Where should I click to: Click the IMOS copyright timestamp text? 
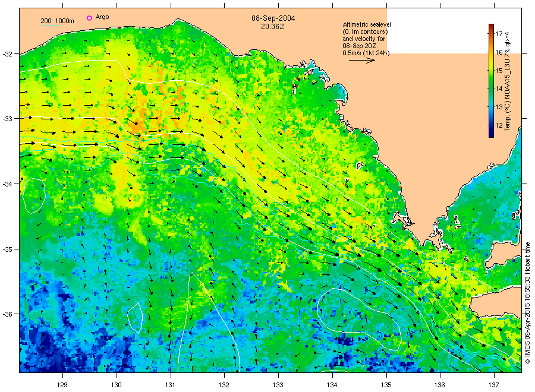pos(527,303)
